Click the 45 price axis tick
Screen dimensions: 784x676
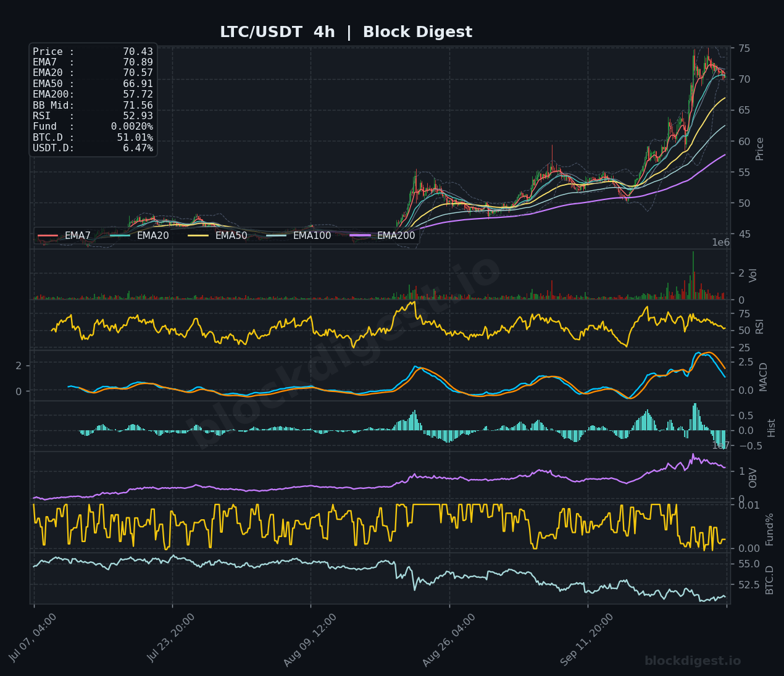click(x=744, y=234)
